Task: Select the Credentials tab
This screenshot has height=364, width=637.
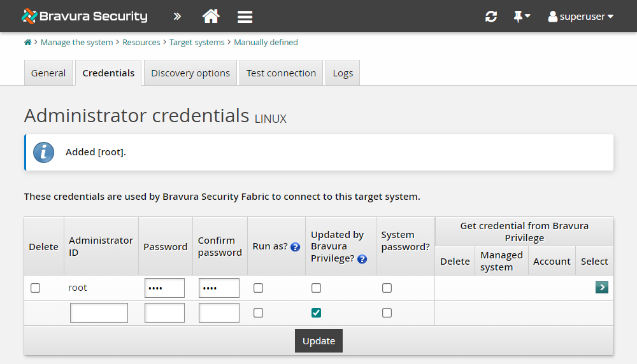Action: click(108, 73)
